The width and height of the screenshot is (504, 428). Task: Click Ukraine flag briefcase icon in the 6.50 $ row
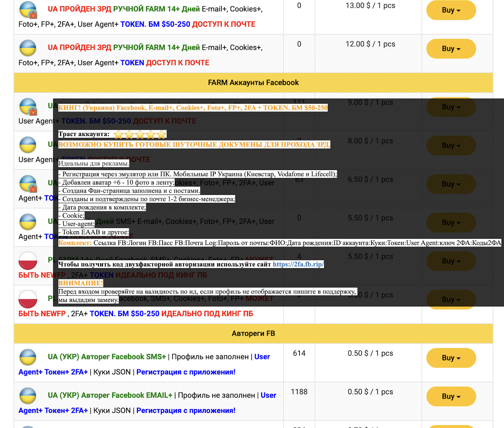28,184
